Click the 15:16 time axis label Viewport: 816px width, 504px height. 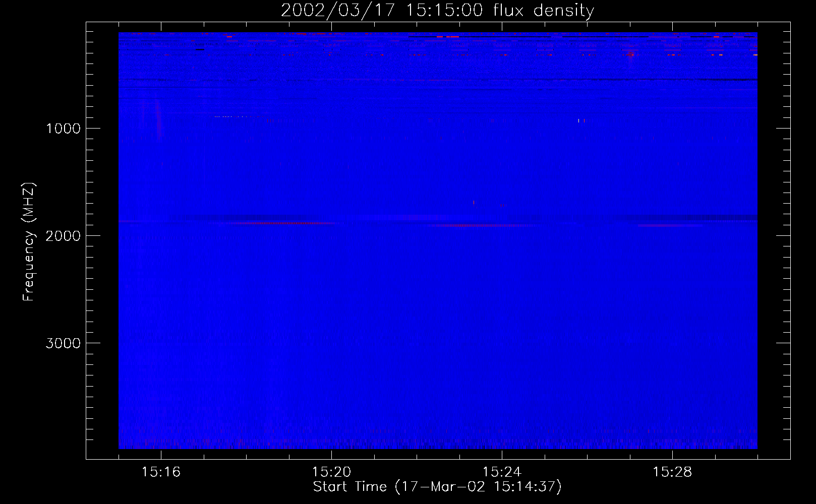coord(161,472)
